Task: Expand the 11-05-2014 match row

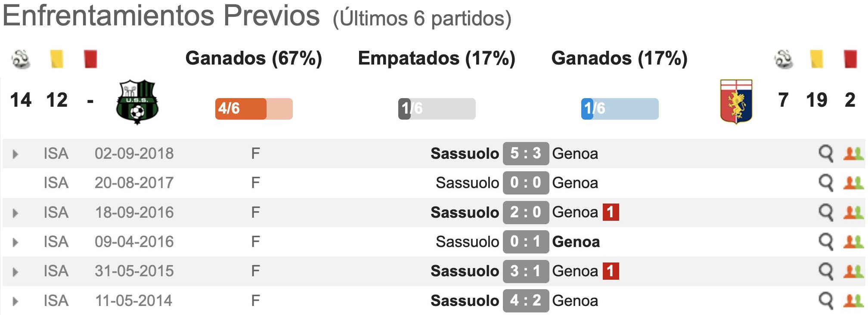Action: [15, 301]
